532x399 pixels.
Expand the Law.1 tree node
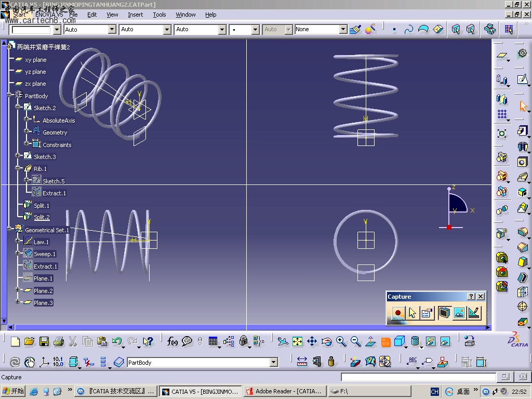18,240
